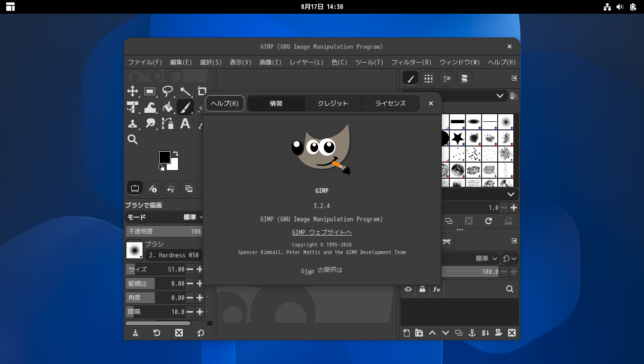Select the Zoom magnifier tool
Image resolution: width=644 pixels, height=364 pixels.
(x=133, y=139)
